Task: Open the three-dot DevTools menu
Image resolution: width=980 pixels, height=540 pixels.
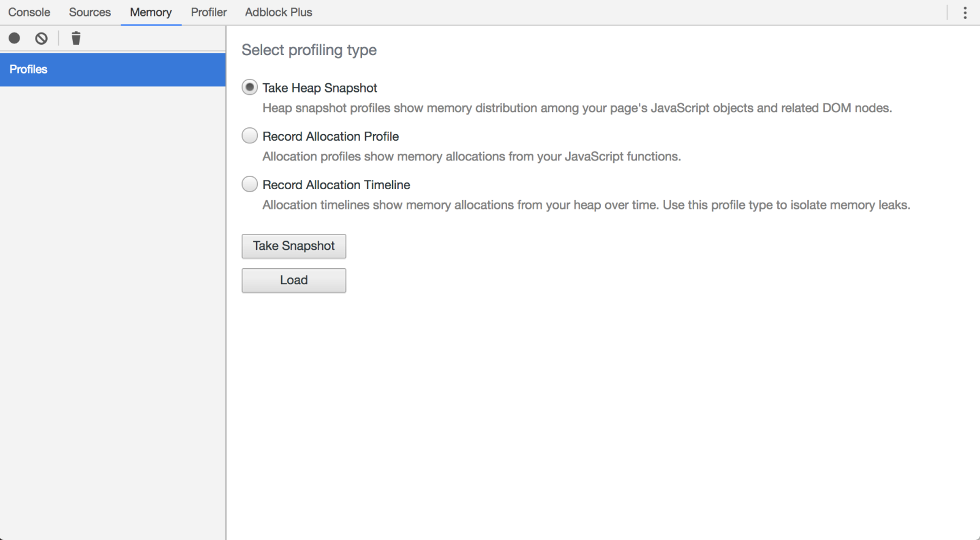Action: 965,13
